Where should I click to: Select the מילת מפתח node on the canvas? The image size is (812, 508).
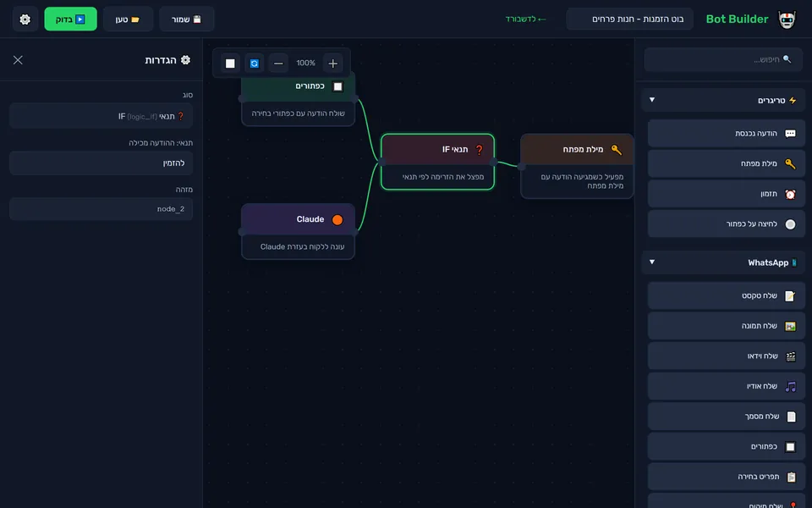(578, 166)
